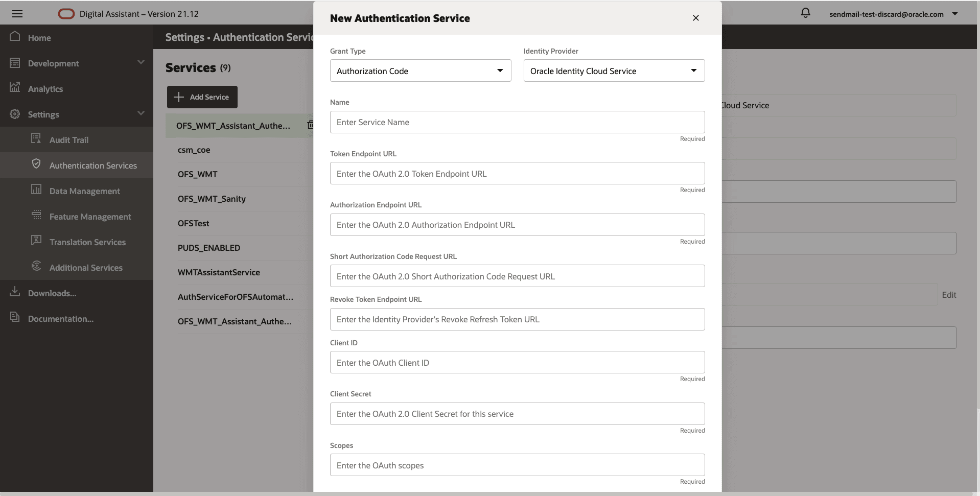
Task: Open Audit Trail settings
Action: pos(69,139)
